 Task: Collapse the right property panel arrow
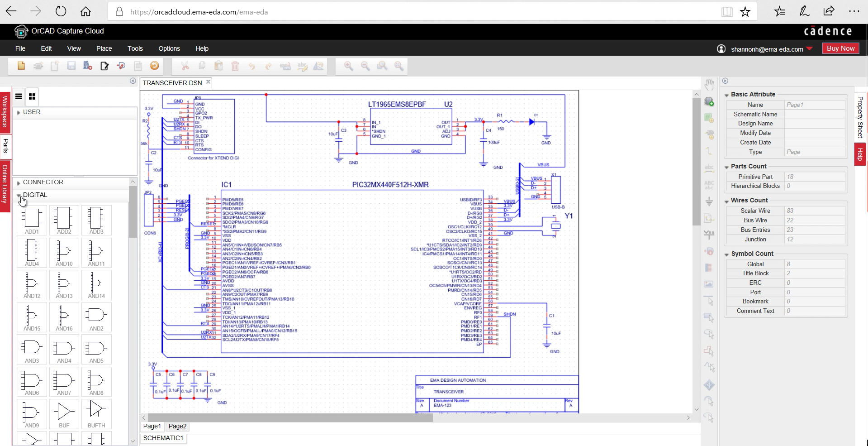pyautogui.click(x=725, y=81)
